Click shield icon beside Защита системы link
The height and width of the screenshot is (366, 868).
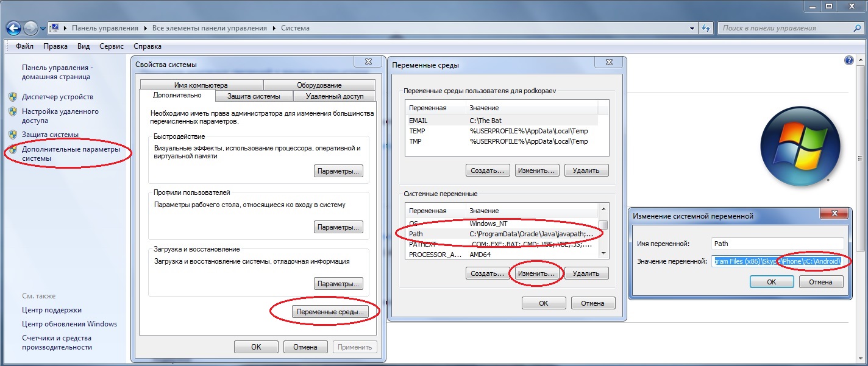coord(13,135)
